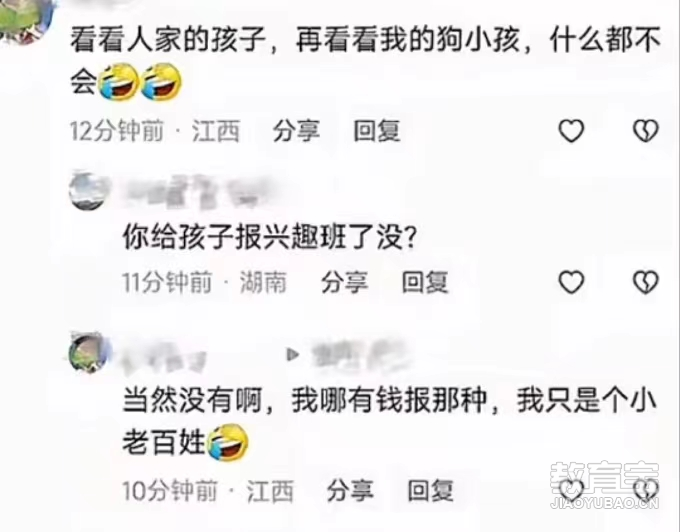Image resolution: width=680 pixels, height=532 pixels.
Task: Open avatar of the 小老百姓 replier
Action: [x=89, y=352]
